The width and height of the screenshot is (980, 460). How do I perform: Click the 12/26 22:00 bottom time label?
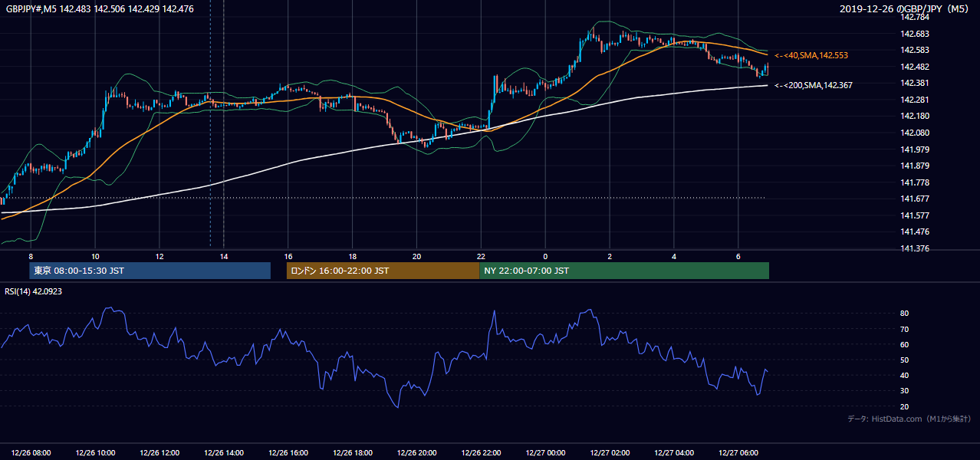click(x=482, y=452)
